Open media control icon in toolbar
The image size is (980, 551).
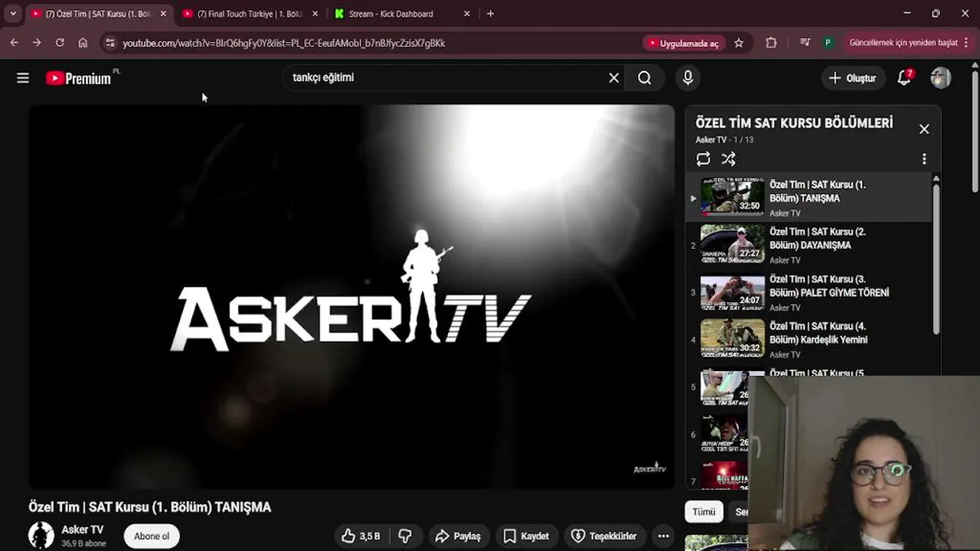(805, 43)
